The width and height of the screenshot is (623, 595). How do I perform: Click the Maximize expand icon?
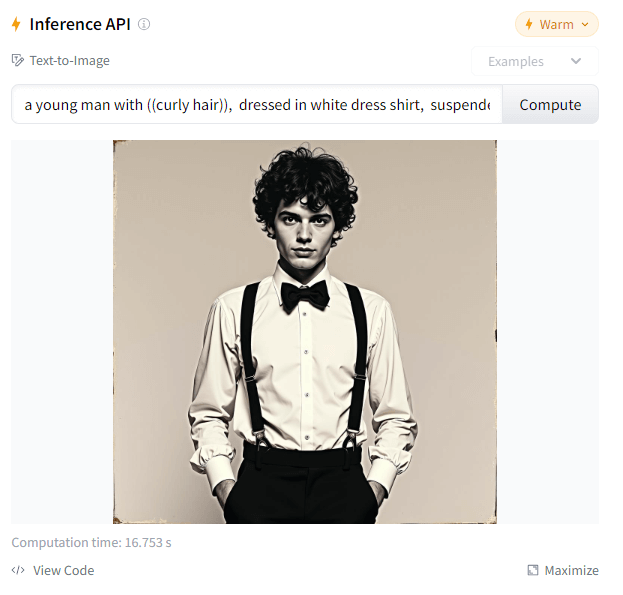(533, 570)
